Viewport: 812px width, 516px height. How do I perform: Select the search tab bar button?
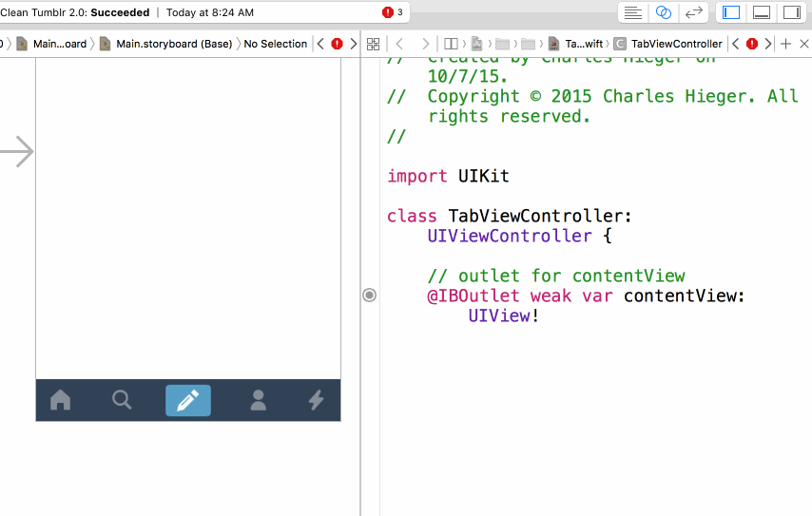pyautogui.click(x=122, y=400)
